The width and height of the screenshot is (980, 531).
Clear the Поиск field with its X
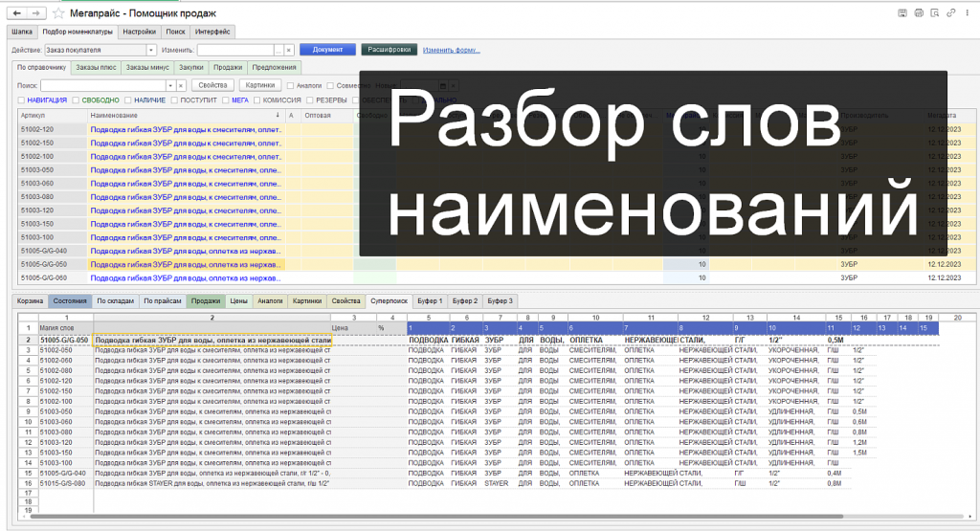[x=181, y=85]
